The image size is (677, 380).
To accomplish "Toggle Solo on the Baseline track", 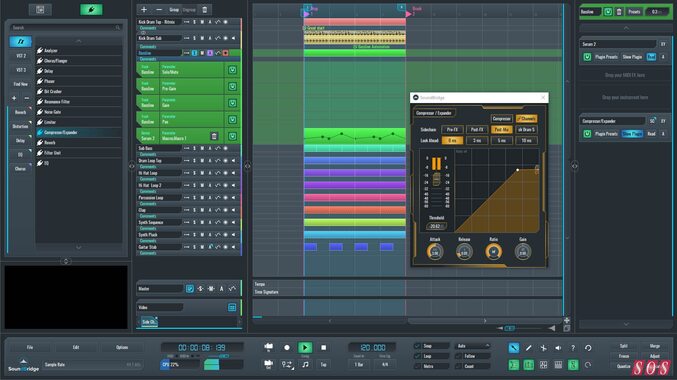I will point(194,53).
